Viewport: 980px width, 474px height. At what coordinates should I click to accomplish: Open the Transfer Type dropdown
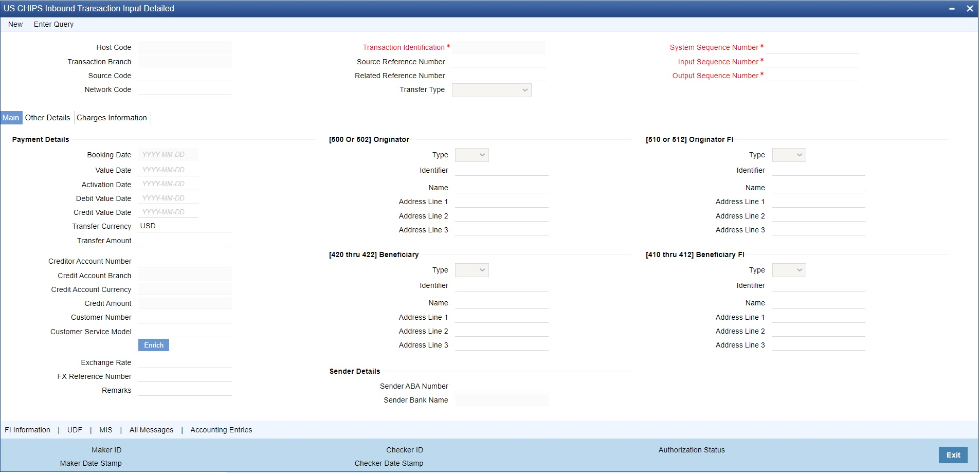pos(492,90)
